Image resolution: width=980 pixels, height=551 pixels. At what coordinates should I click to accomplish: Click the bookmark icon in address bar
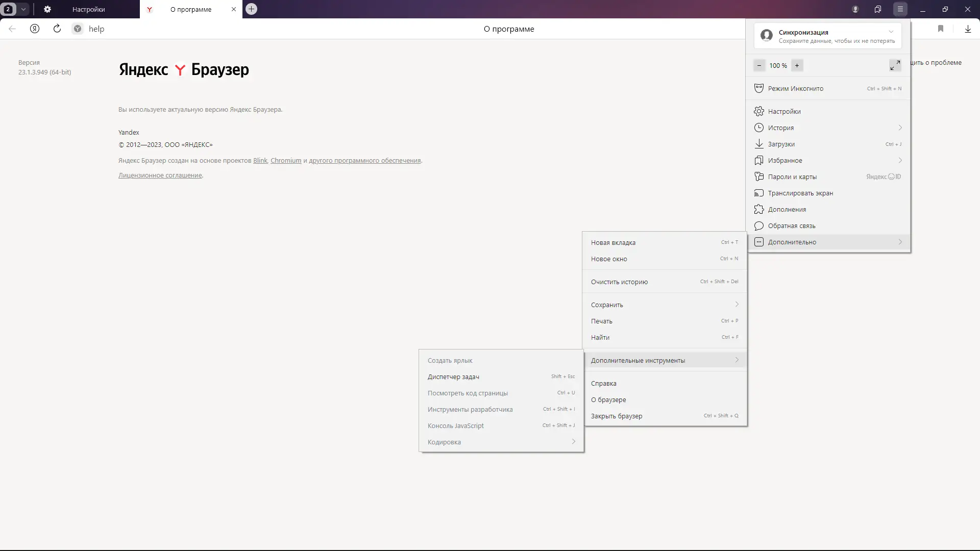pos(941,29)
